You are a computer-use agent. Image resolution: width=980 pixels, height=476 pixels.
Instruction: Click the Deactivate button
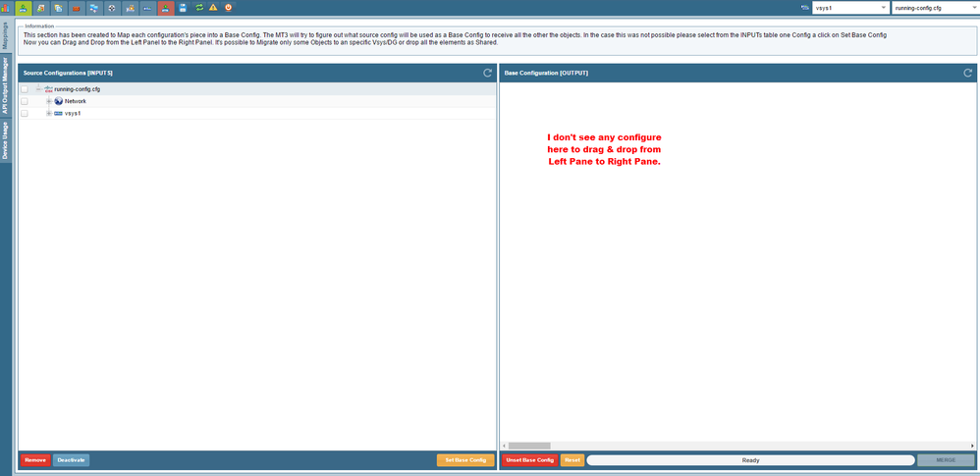pos(72,460)
